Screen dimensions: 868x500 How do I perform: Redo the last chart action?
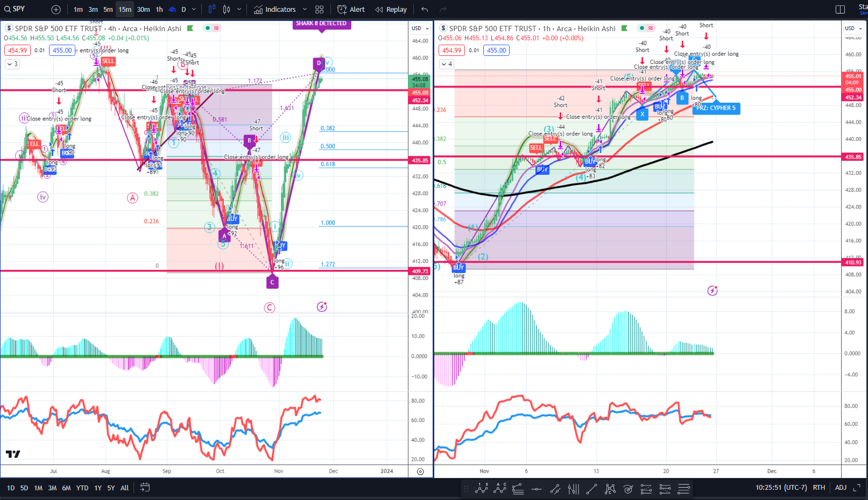pyautogui.click(x=443, y=10)
